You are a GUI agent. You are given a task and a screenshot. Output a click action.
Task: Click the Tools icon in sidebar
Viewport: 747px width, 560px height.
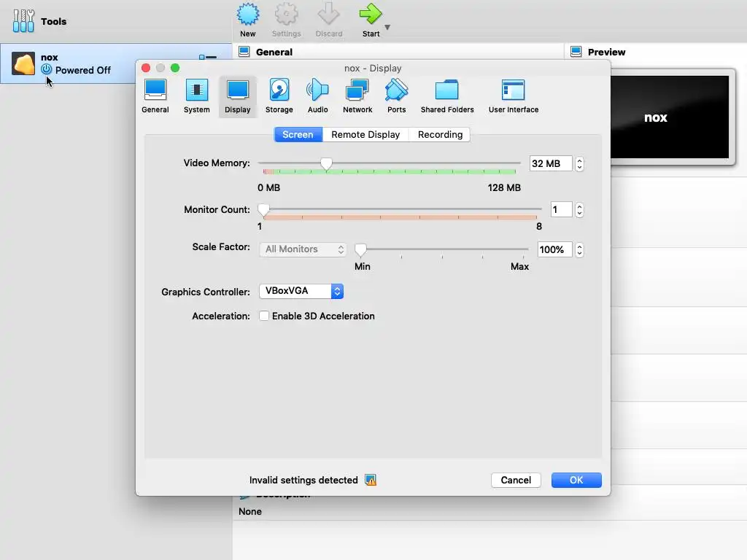23,21
